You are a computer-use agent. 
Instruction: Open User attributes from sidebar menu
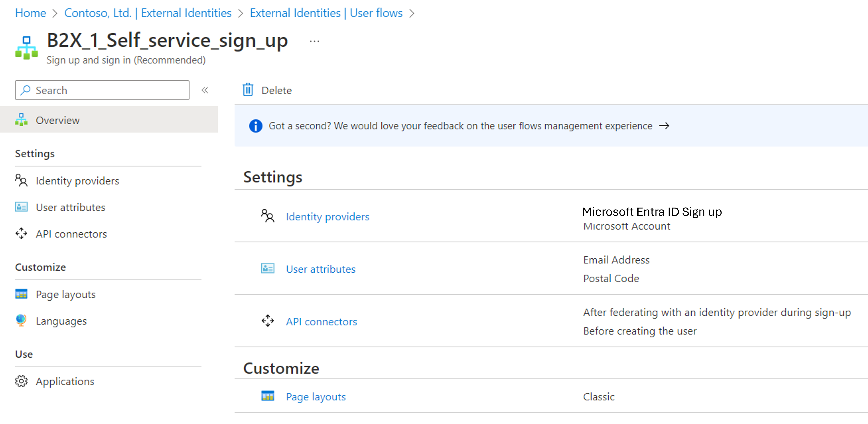pyautogui.click(x=70, y=207)
